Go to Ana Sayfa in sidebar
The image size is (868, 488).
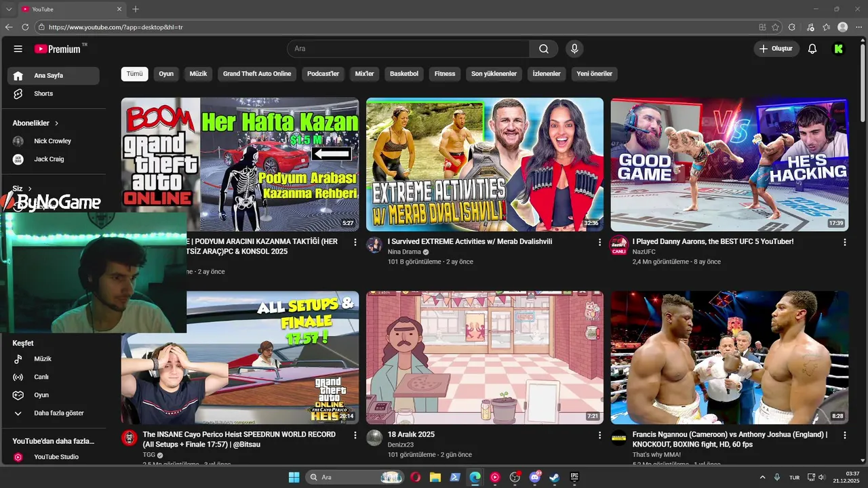pos(54,76)
